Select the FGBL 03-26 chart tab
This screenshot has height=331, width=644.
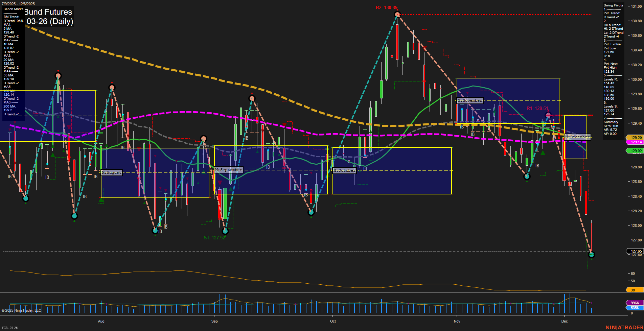(x=9, y=328)
